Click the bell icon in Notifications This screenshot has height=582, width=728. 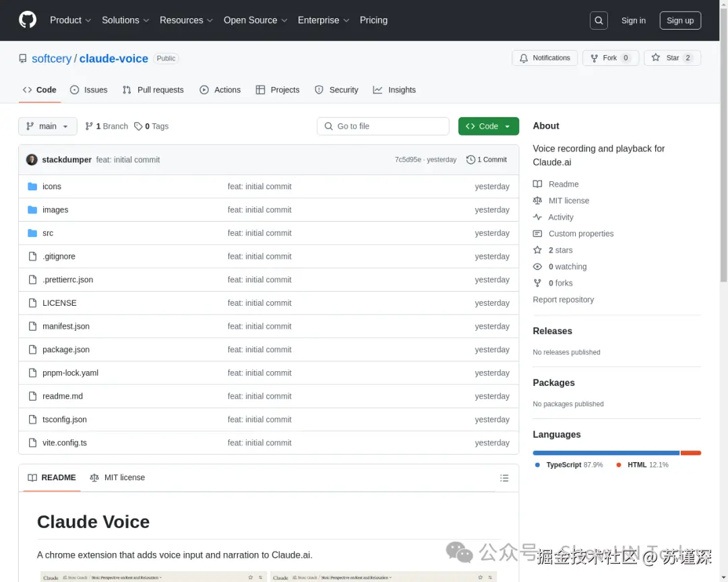point(524,58)
